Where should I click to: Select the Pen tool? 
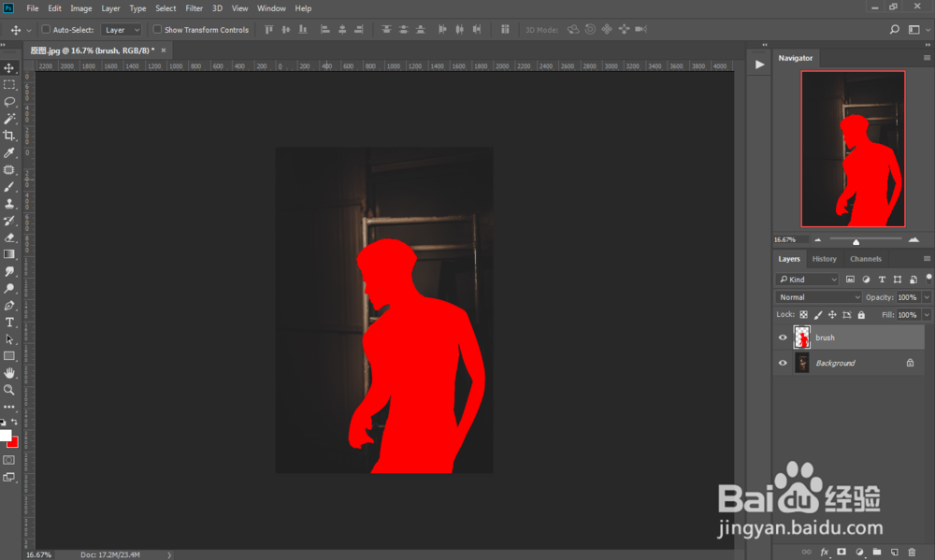point(9,306)
